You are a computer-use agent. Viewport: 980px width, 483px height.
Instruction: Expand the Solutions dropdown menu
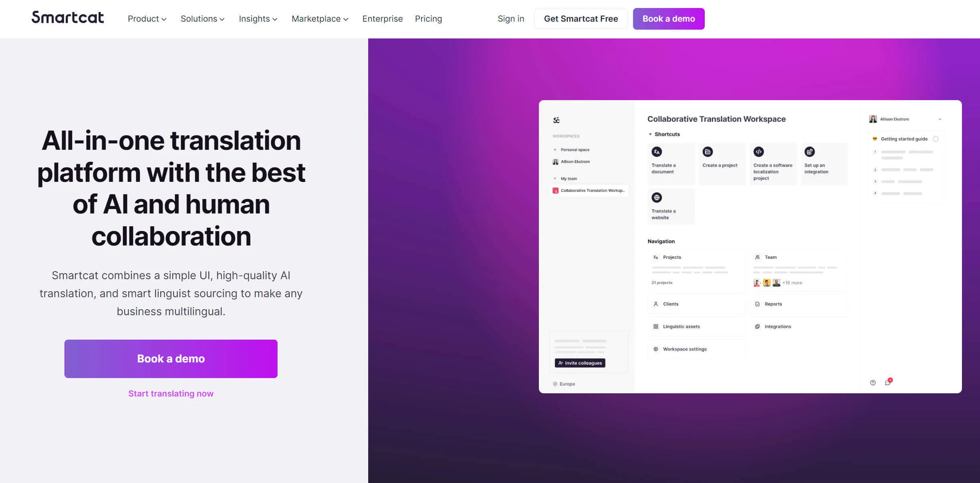pyautogui.click(x=202, y=19)
